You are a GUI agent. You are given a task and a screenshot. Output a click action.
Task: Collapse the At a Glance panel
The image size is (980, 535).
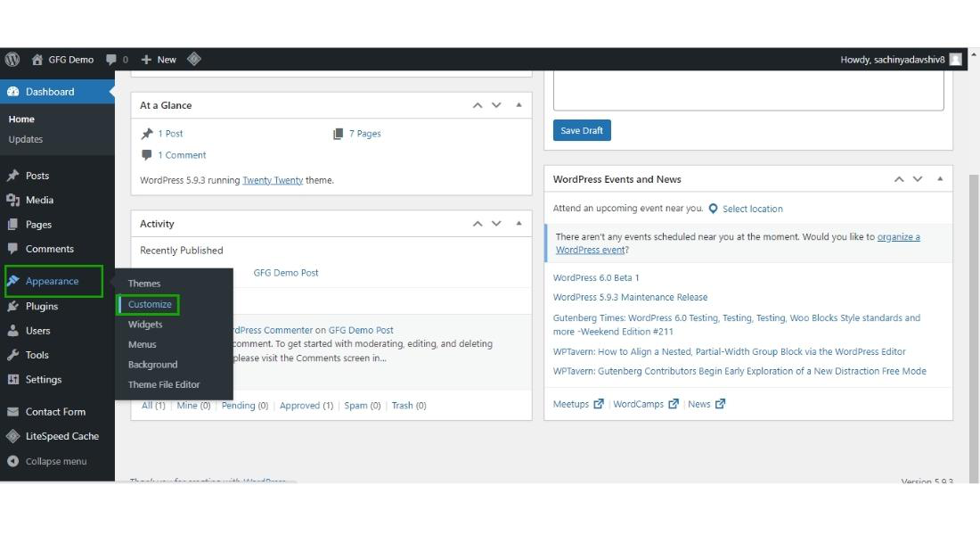519,105
